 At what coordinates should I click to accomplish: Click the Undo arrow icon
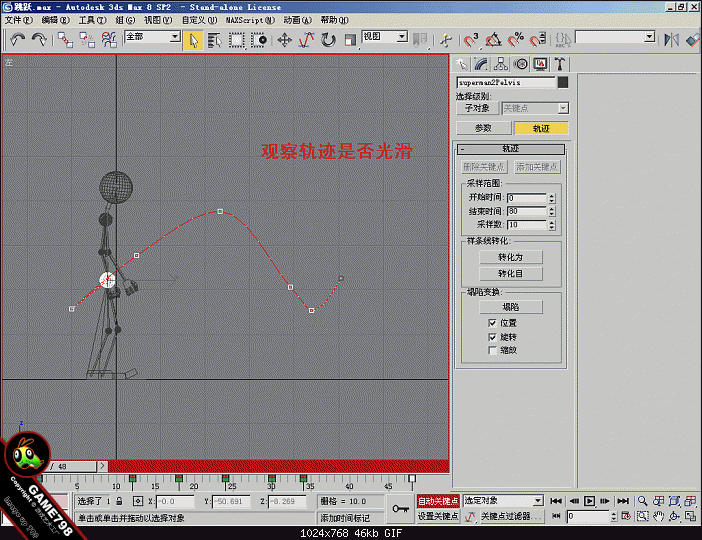[18, 40]
